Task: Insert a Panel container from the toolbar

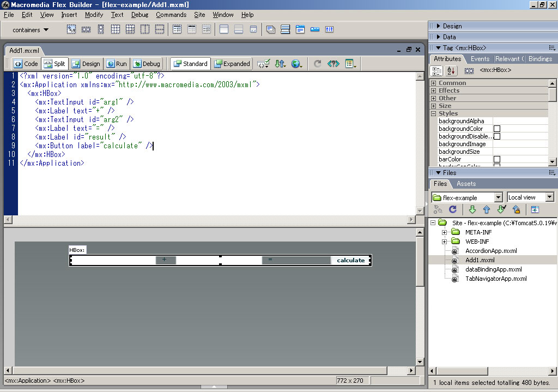Action: click(224, 29)
